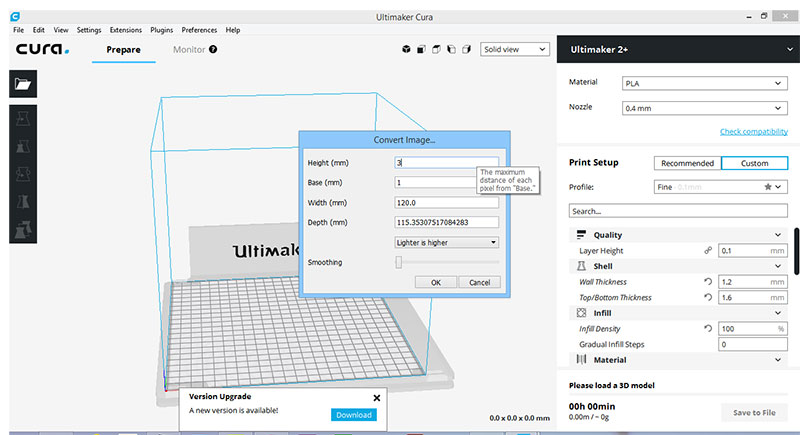Open the Lighter is higher dropdown
800x435 pixels.
click(446, 243)
